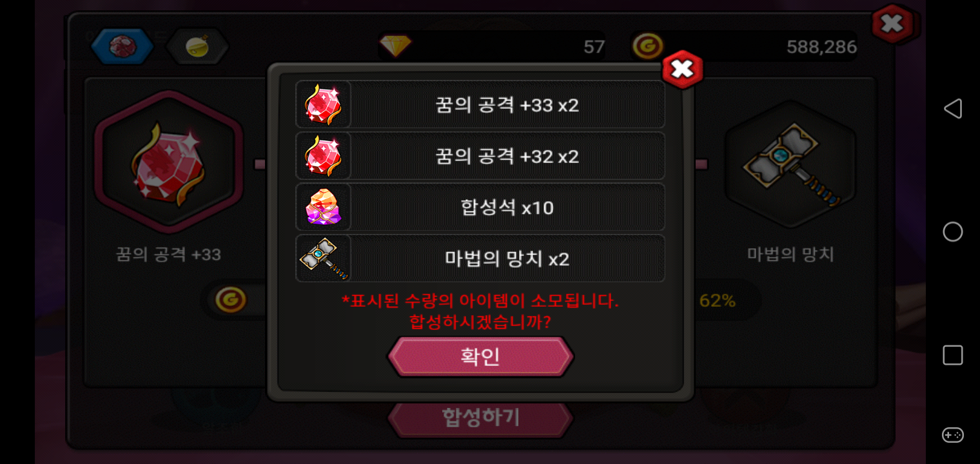Confirm synthesis with the 확인 button
This screenshot has width=980, height=464.
click(480, 356)
